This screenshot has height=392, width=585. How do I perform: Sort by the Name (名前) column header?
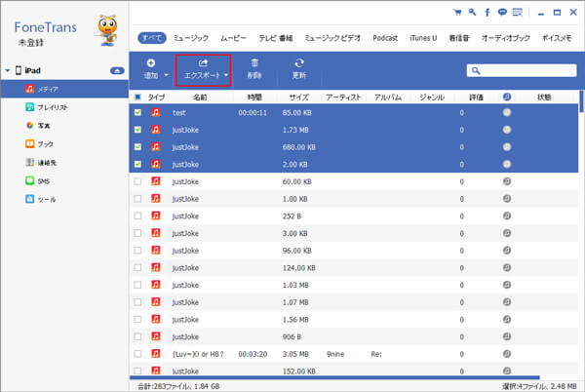tap(200, 98)
